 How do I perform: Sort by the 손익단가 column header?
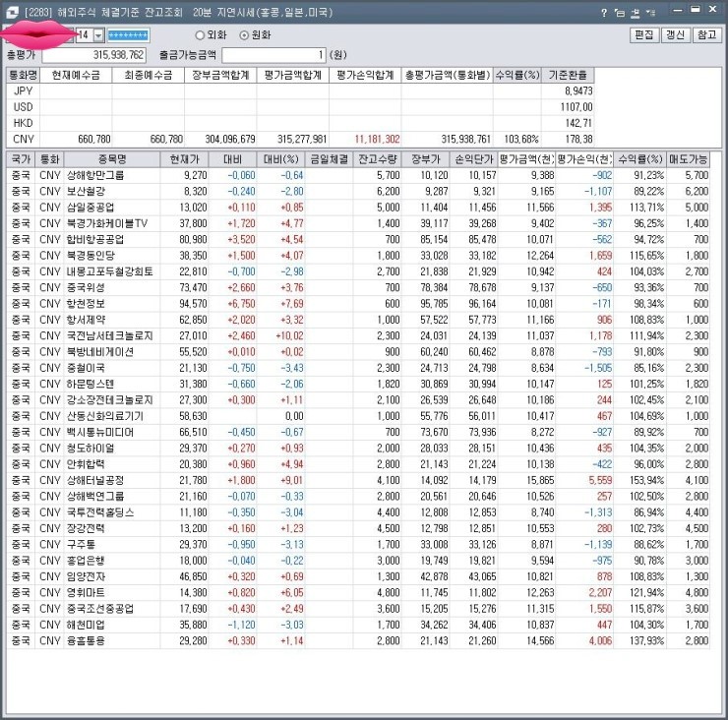pos(473,159)
